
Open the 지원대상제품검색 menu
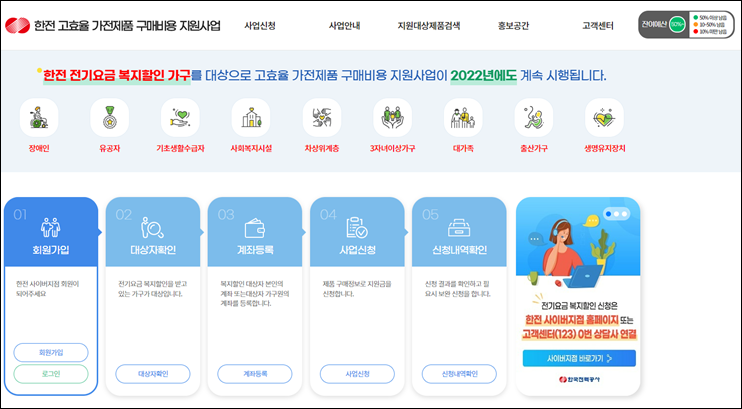[x=429, y=26]
